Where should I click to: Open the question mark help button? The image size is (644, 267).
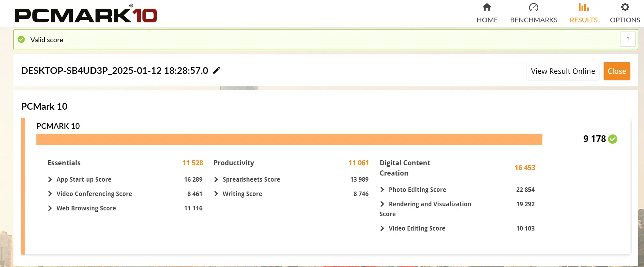pos(628,39)
